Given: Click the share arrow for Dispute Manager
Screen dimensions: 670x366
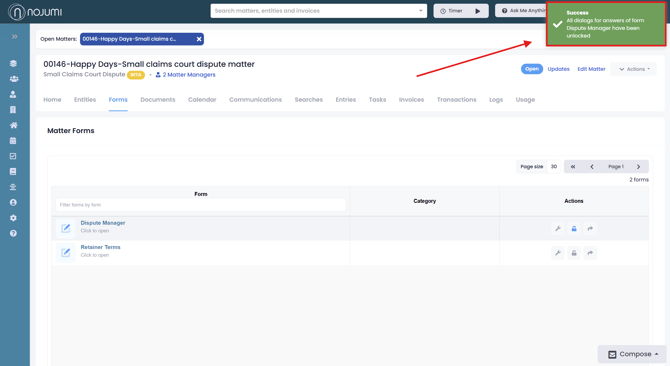Looking at the screenshot, I should [590, 228].
